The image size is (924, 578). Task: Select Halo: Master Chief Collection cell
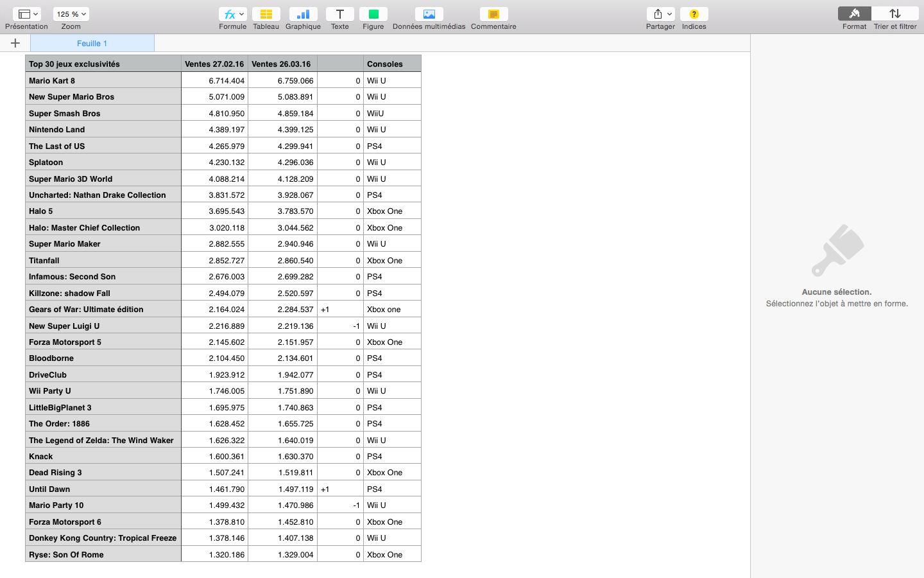point(103,227)
